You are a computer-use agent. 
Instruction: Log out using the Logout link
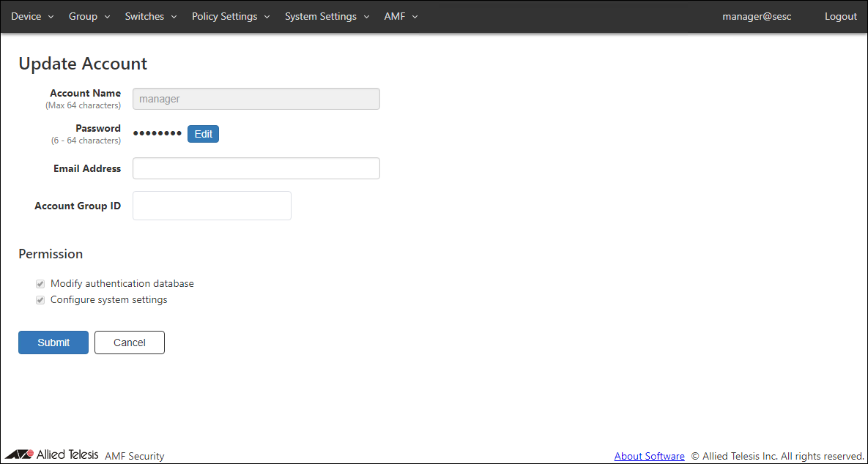coord(840,16)
